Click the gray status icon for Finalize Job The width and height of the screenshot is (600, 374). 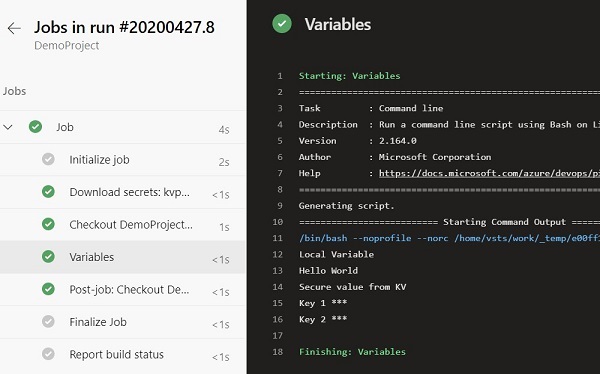(x=48, y=322)
